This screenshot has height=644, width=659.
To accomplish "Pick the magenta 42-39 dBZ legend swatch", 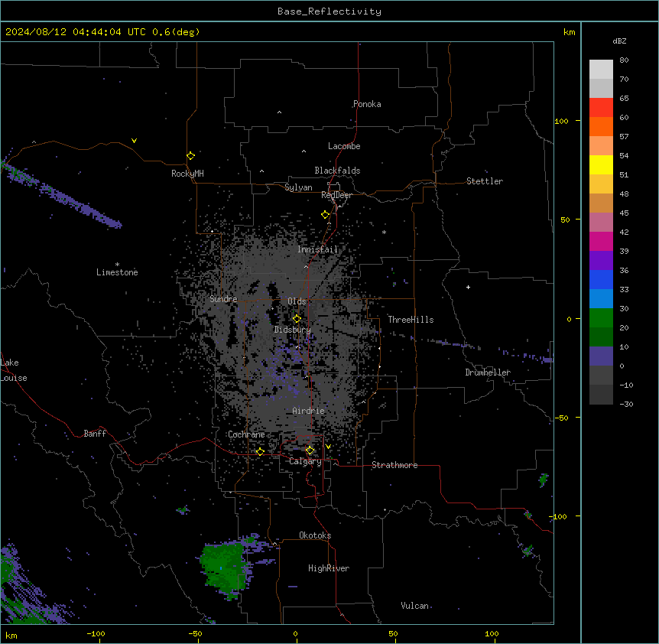I will coord(601,241).
